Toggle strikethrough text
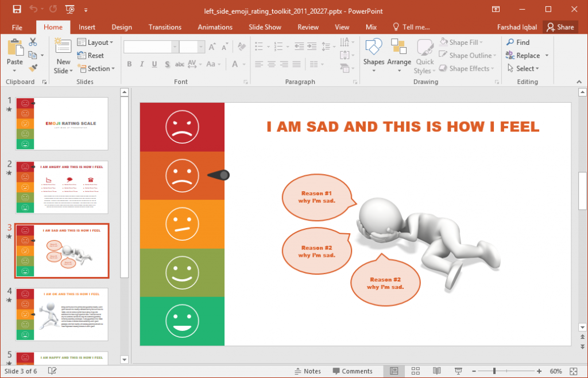The image size is (588, 378). [x=180, y=64]
